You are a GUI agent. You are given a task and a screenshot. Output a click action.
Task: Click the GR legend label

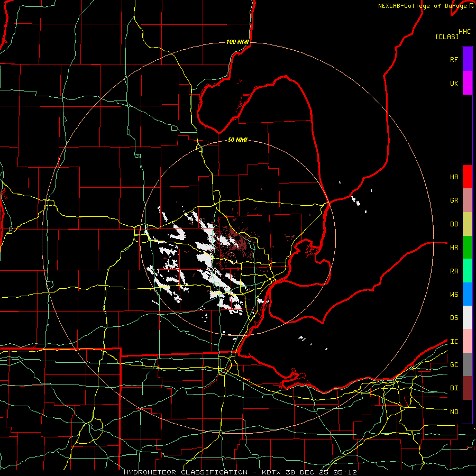454,200
